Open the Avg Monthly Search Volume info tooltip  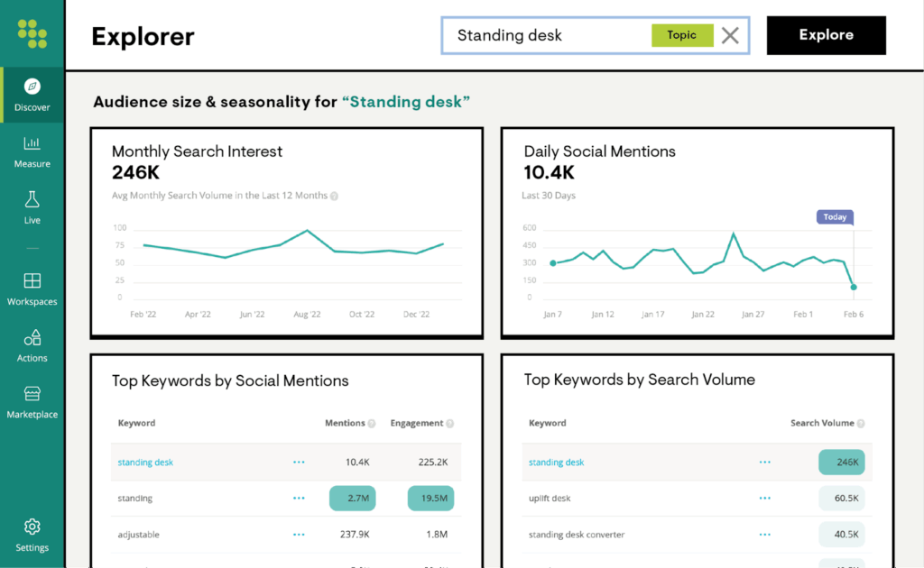[x=333, y=195]
